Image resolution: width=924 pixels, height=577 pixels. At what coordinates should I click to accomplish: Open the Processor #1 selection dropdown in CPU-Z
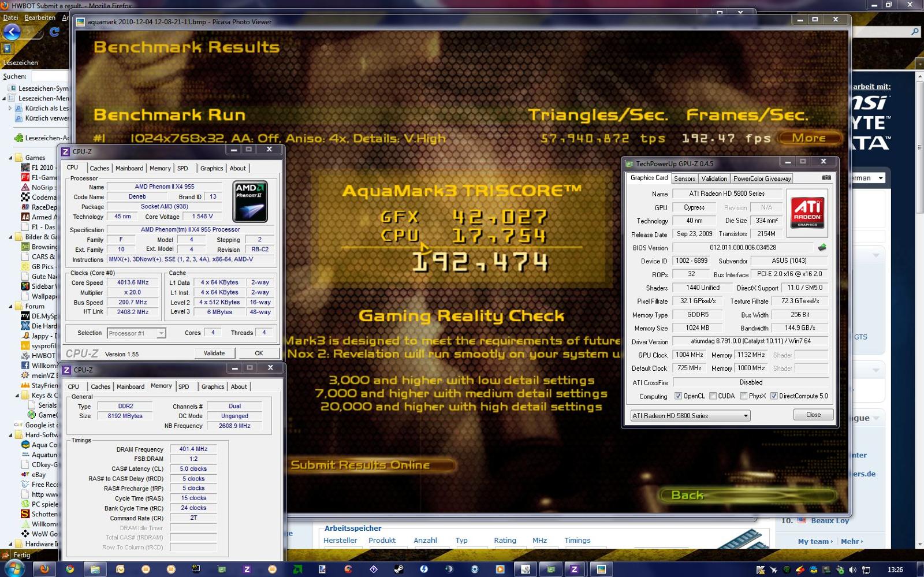tap(136, 333)
